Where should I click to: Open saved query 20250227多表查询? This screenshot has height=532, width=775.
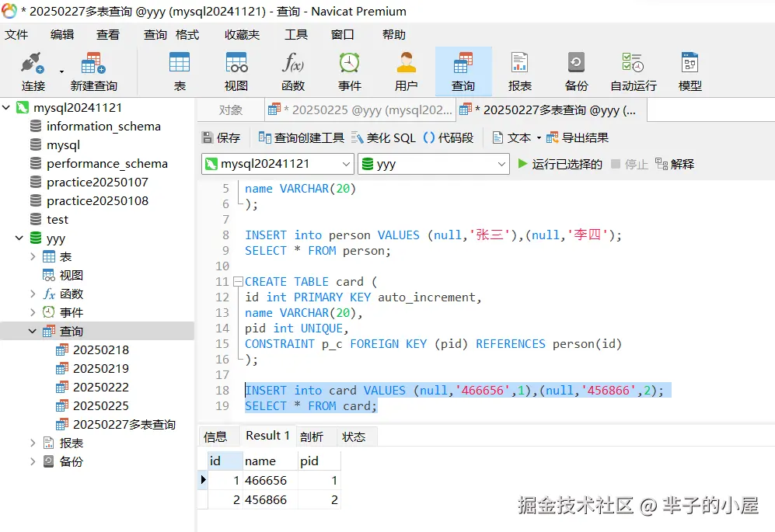124,424
